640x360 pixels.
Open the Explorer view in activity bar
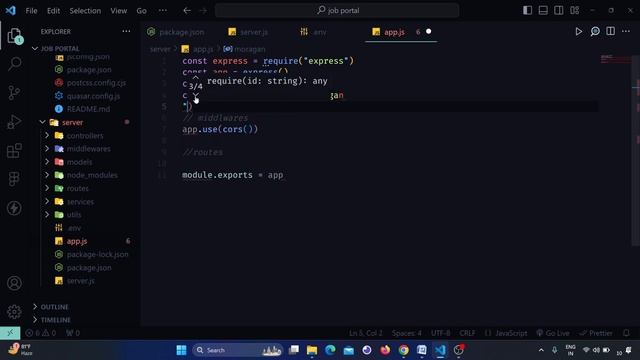pos(14,36)
